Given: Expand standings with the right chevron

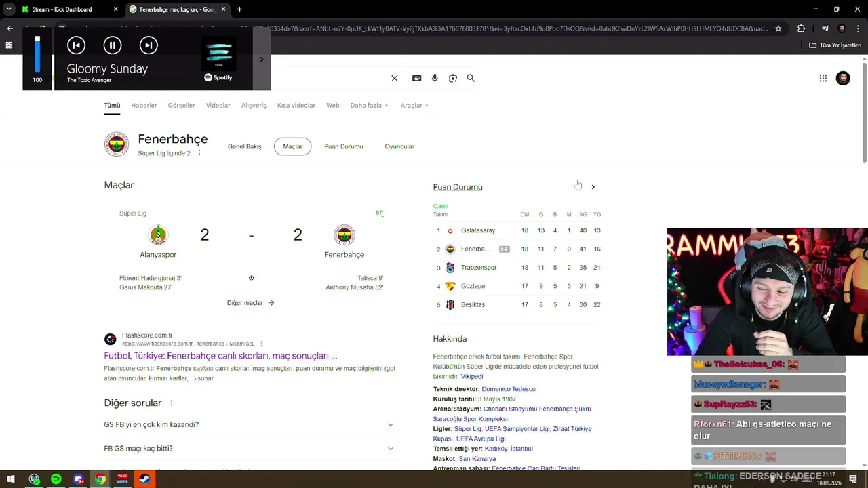Looking at the screenshot, I should coord(593,187).
